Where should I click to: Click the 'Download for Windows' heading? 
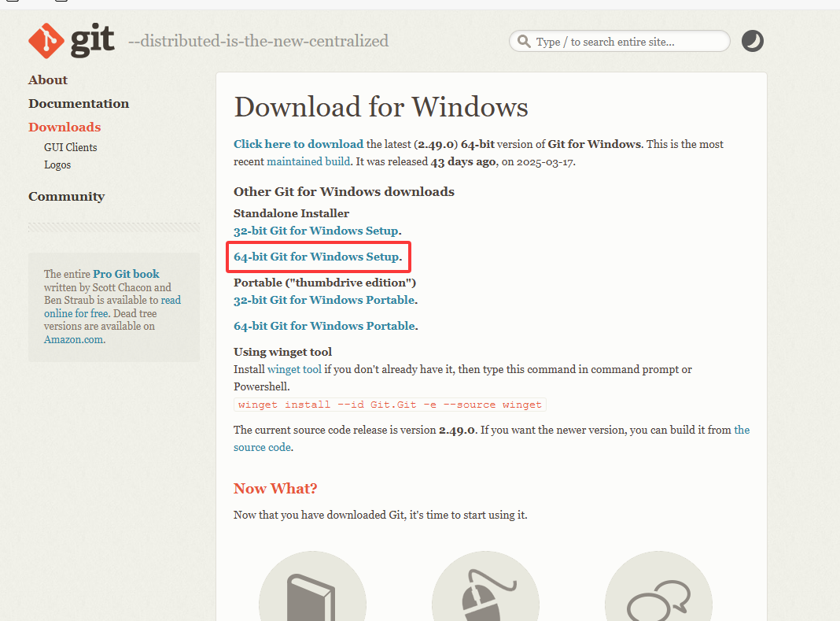click(381, 107)
